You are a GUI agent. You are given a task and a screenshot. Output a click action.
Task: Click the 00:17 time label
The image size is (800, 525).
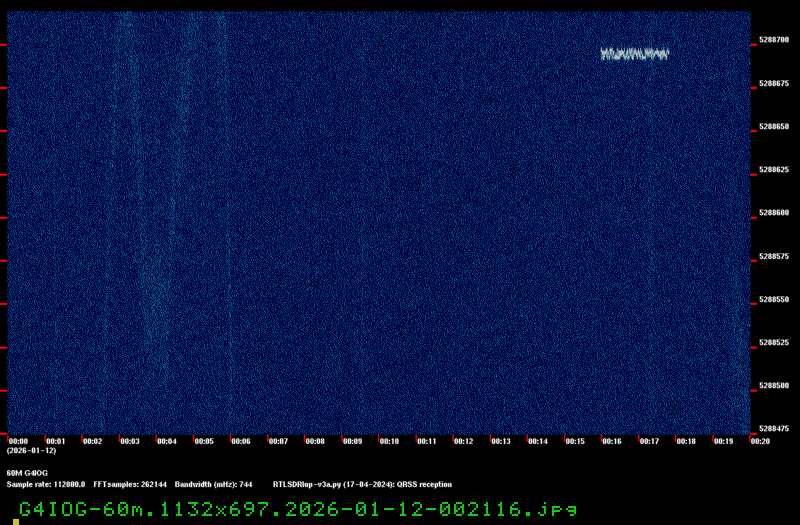point(649,441)
